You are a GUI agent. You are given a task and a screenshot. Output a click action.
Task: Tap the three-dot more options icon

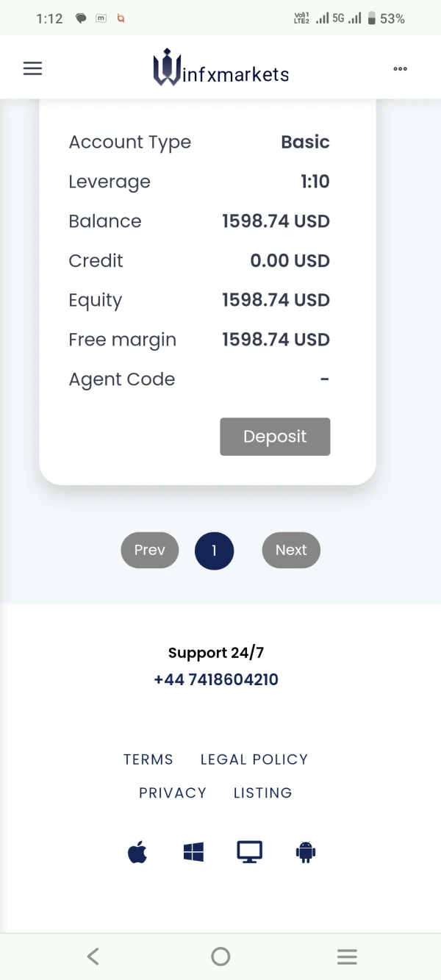point(400,69)
